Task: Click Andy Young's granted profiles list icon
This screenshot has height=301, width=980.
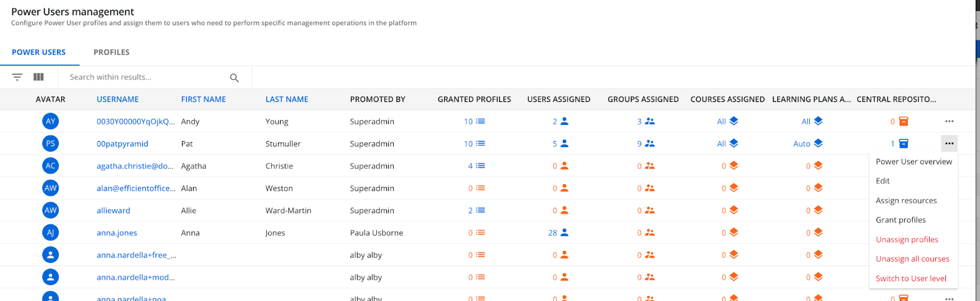Action: tap(481, 121)
